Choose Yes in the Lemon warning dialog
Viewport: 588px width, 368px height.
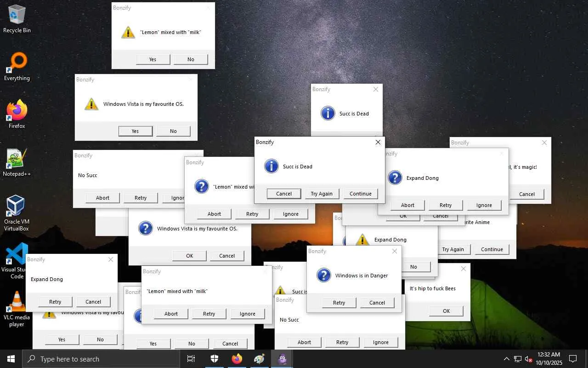point(153,59)
